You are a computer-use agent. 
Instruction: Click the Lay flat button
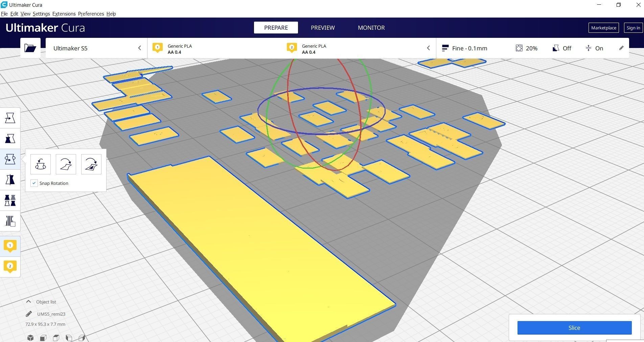66,164
